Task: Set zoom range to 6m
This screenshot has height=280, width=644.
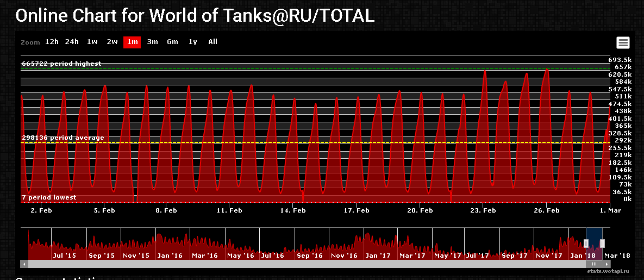Action: (172, 42)
